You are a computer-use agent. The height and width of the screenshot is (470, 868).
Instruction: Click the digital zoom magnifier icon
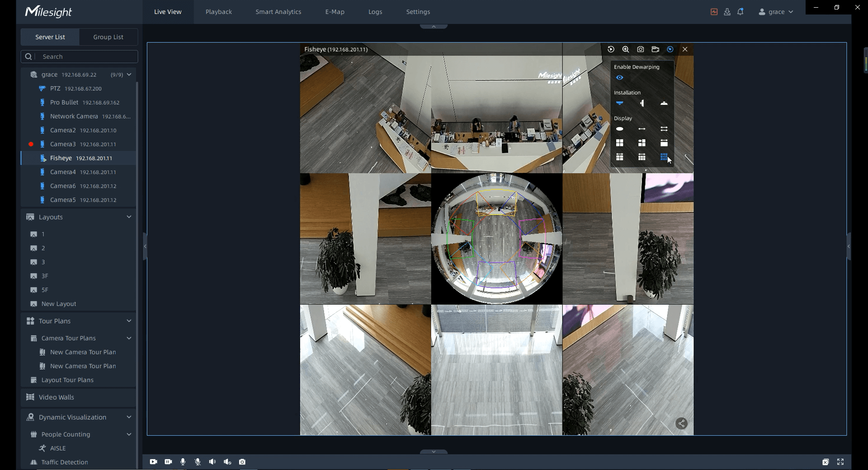click(x=626, y=49)
